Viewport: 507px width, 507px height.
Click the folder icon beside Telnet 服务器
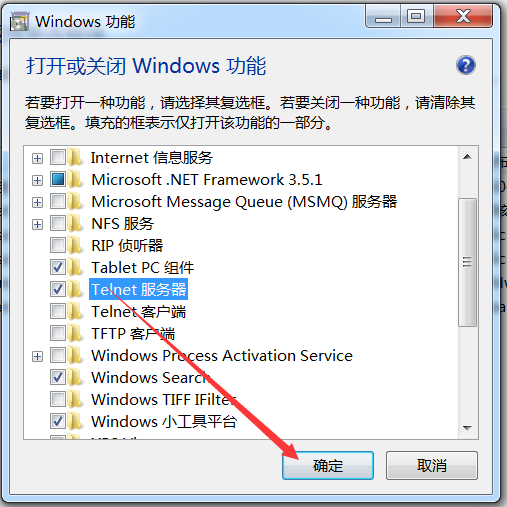[75, 289]
